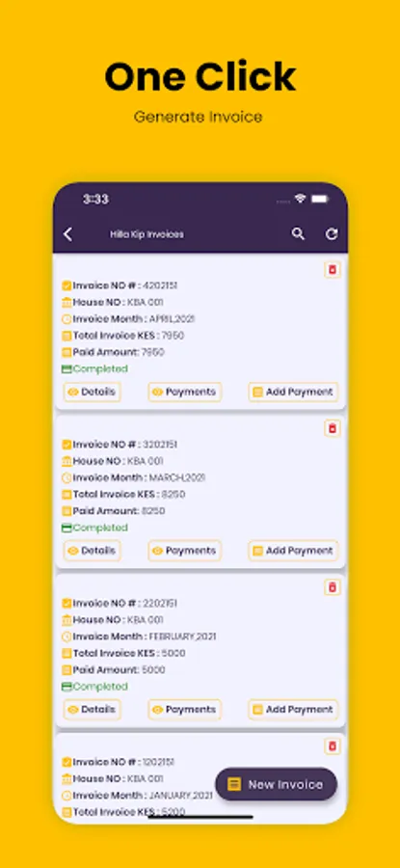Delete invoice 1202151 with trash icon
Image resolution: width=400 pixels, height=868 pixels.
(x=333, y=746)
